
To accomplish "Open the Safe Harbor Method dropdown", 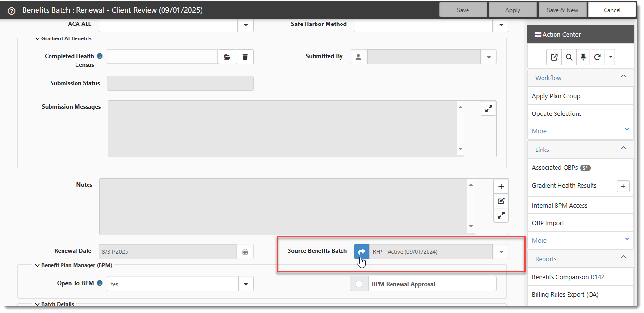I will tap(501, 25).
